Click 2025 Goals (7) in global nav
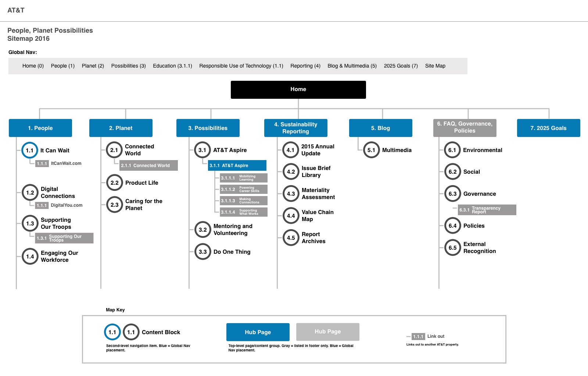The height and width of the screenshot is (376, 588). click(x=401, y=66)
